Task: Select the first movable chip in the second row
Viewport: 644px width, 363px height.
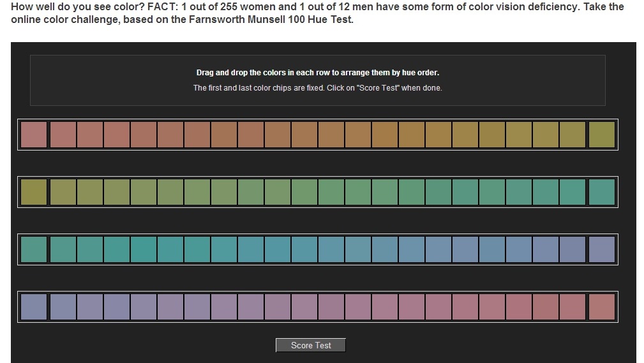Action: point(63,192)
